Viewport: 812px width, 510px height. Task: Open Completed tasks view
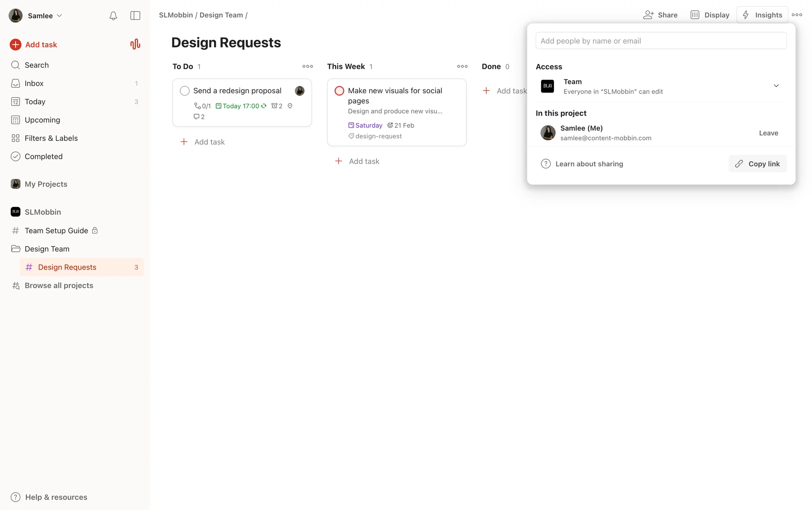[x=44, y=156]
